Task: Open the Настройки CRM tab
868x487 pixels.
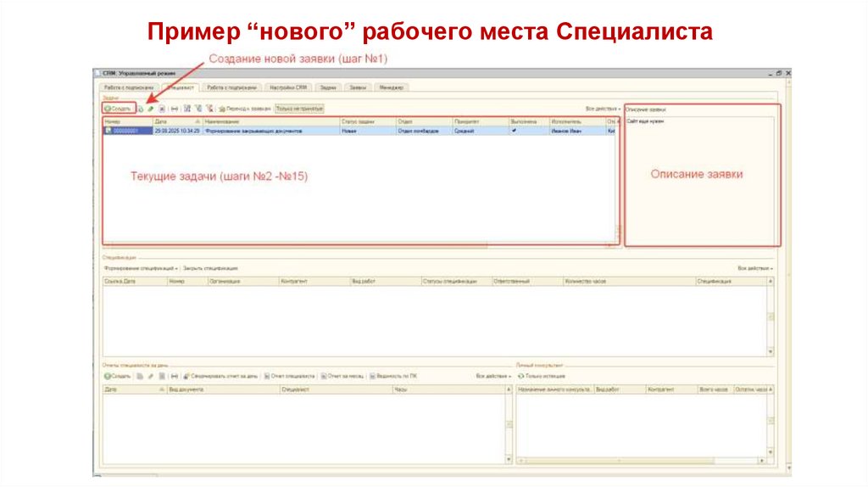Action: [x=288, y=87]
